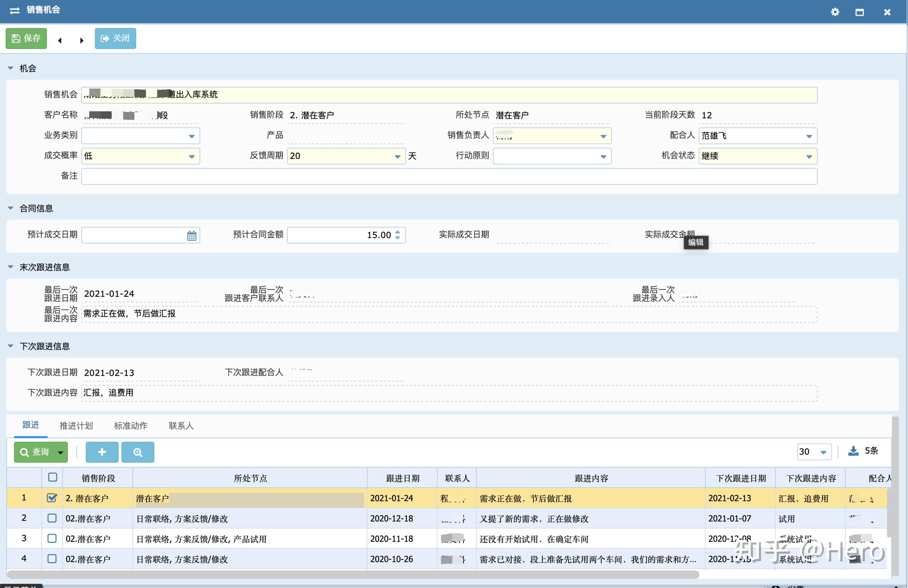Image resolution: width=908 pixels, height=588 pixels.
Task: Collapse the 机会 section
Action: [x=11, y=68]
